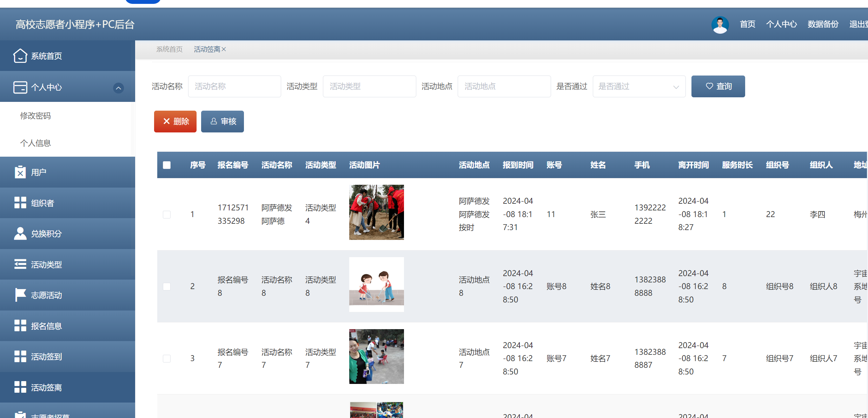Click 数据备份 in the top navigation

coord(823,24)
